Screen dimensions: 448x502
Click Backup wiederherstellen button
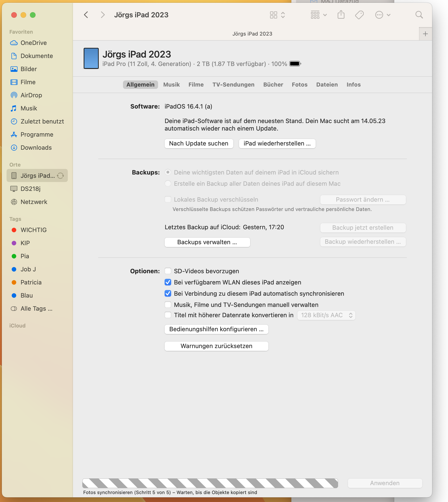pos(363,242)
